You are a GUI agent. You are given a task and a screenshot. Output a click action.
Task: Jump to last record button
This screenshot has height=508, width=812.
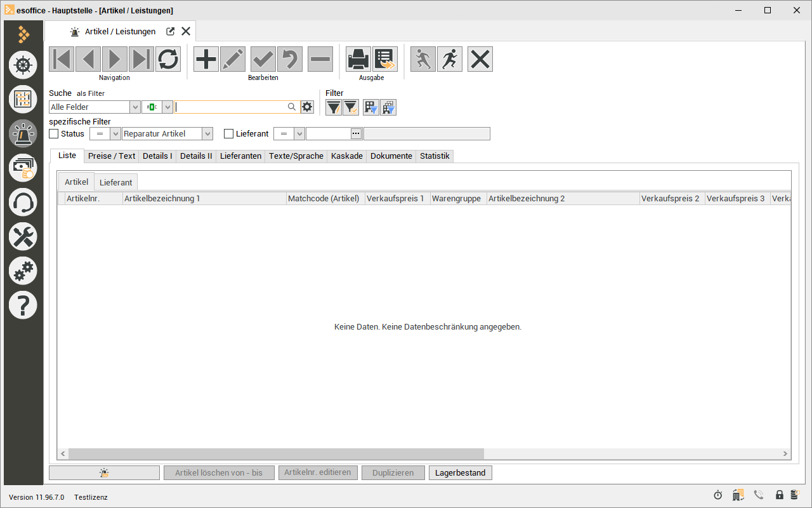(141, 59)
